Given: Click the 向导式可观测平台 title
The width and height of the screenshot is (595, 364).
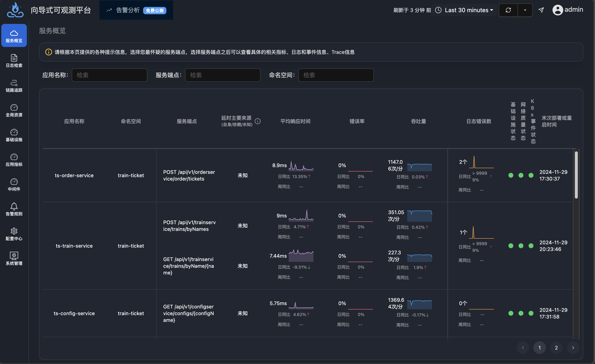Looking at the screenshot, I should pos(61,10).
